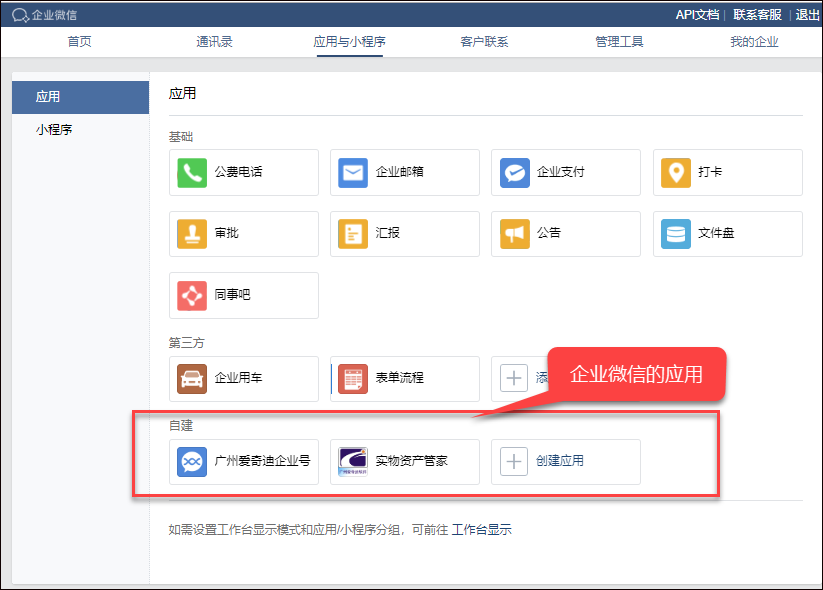823x590 pixels.
Task: Click the 打卡 label text
Action: (710, 172)
